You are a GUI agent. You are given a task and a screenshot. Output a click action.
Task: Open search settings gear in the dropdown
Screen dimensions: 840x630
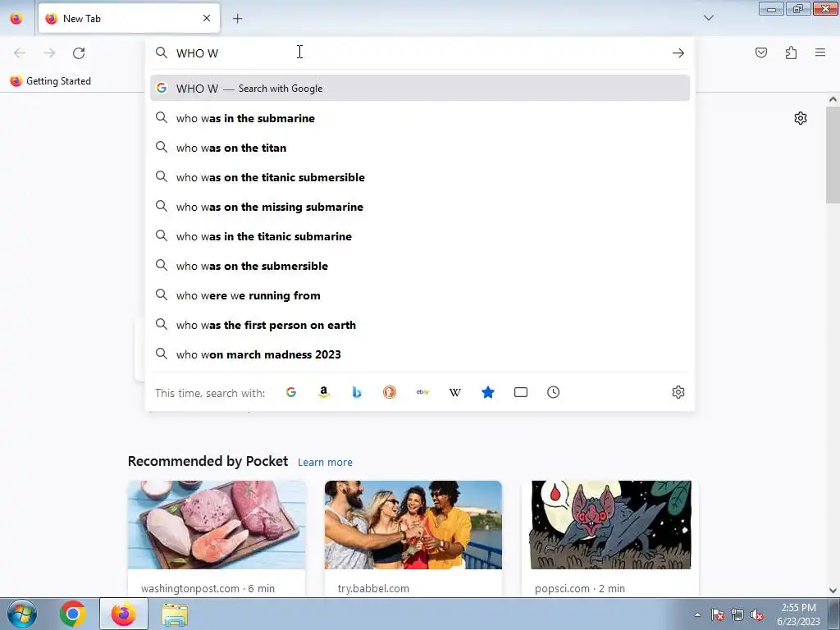678,392
